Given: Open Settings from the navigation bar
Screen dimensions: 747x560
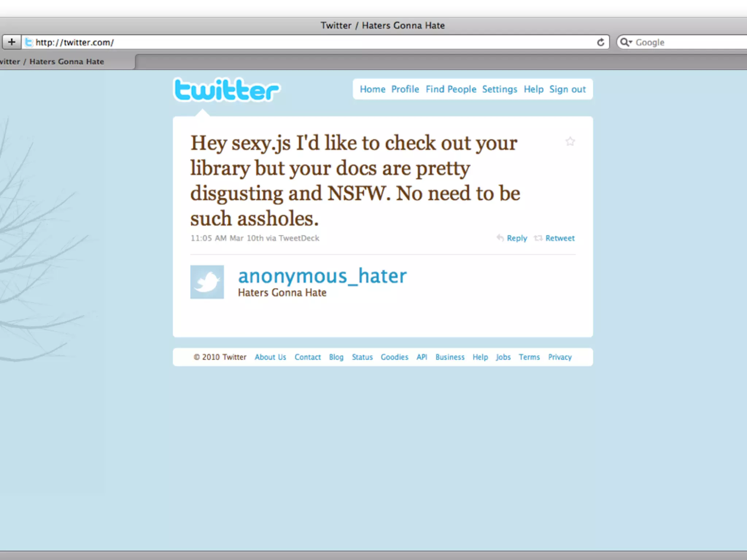Looking at the screenshot, I should coord(499,89).
